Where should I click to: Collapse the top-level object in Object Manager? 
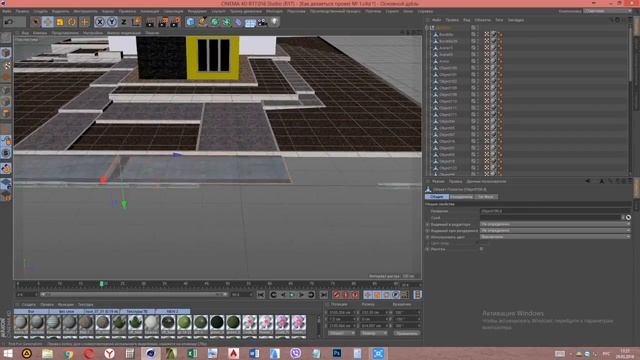coord(427,28)
